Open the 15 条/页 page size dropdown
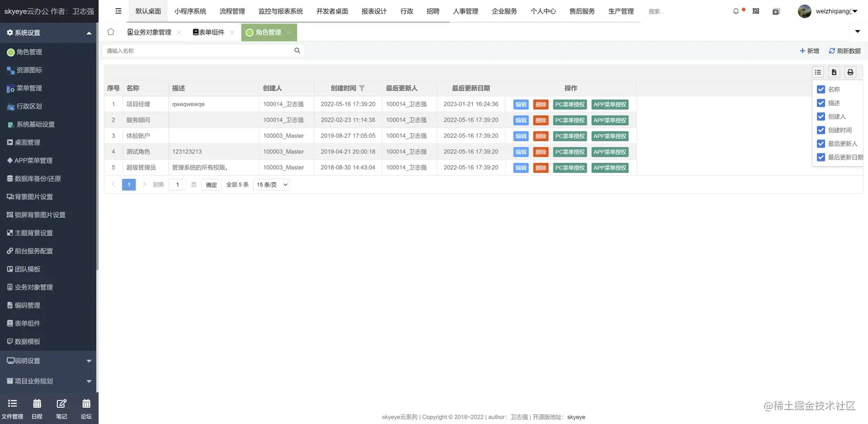 pyautogui.click(x=272, y=185)
